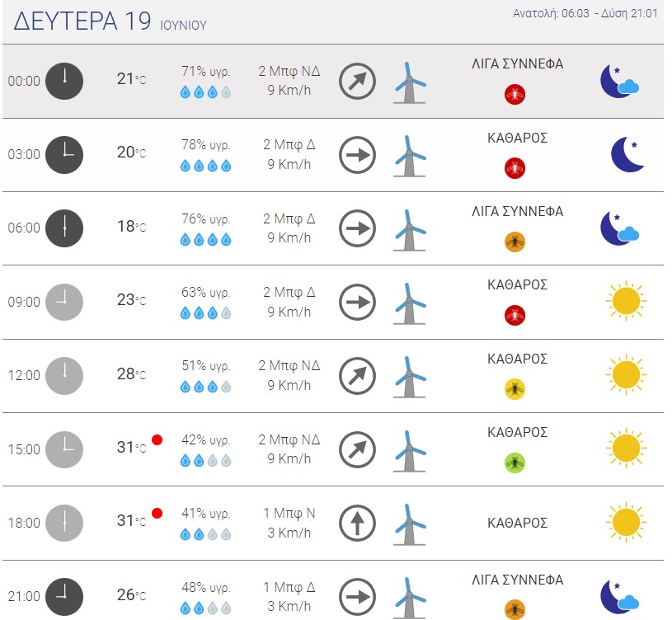Click the wind direction arrow at 03:00
Image resolution: width=672 pixels, height=620 pixels.
pos(357,155)
